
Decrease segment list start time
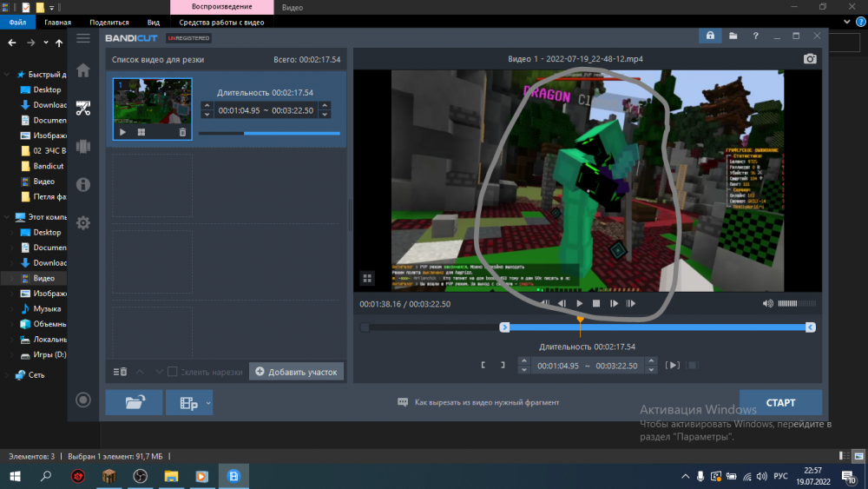coord(207,115)
